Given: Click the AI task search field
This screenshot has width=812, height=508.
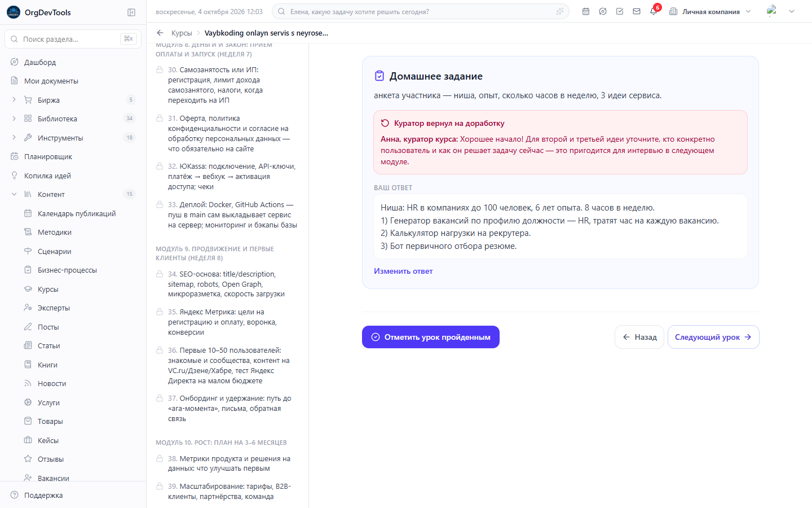Looking at the screenshot, I should 420,11.
